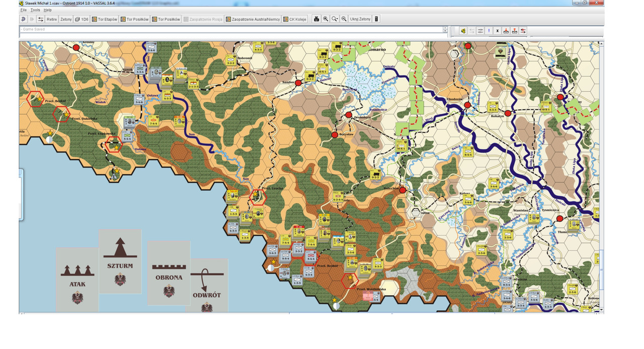
Task: Click the zoom in magnifier icon
Action: tap(326, 19)
